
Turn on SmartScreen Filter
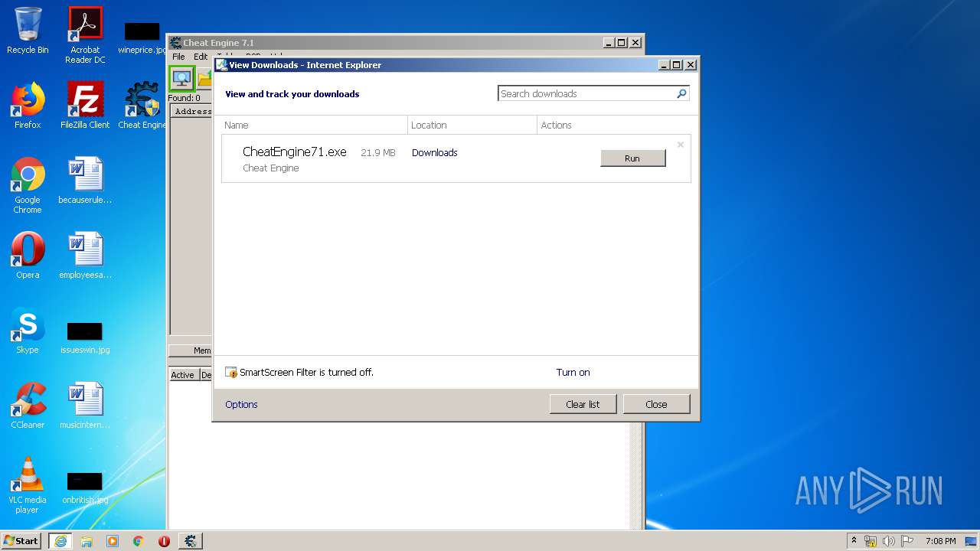[x=573, y=373]
